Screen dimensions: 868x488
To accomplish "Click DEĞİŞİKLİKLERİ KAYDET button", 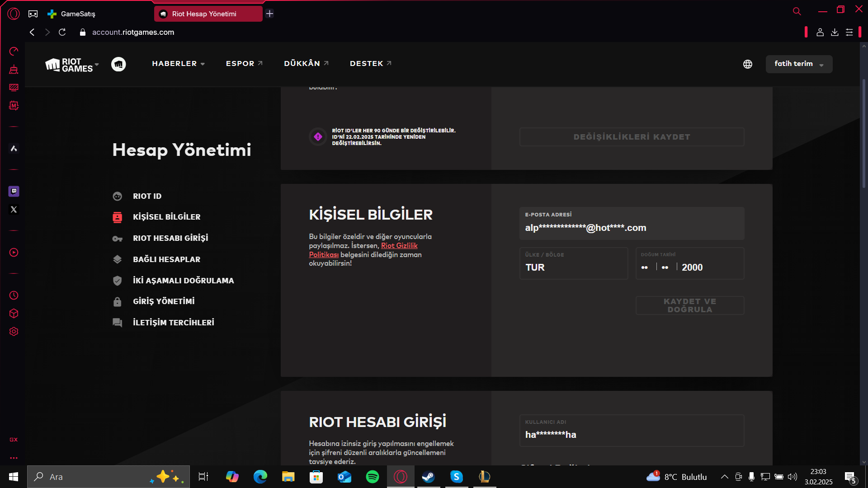I will pos(632,137).
